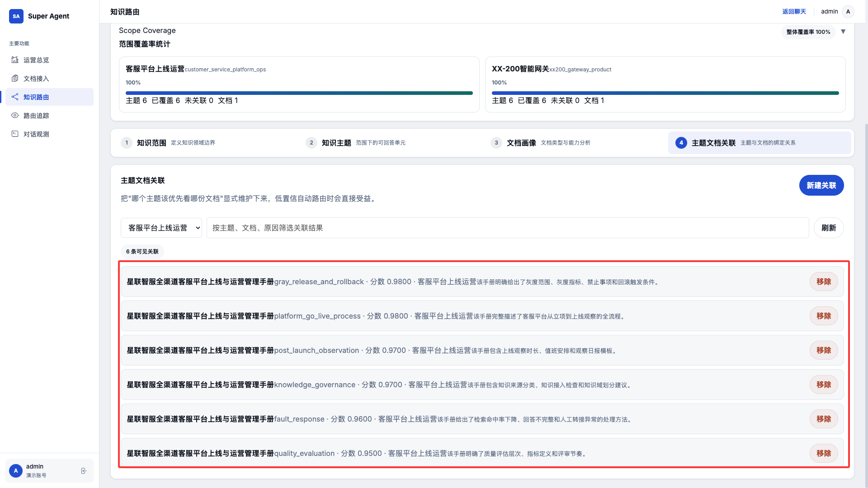868x488 pixels.
Task: Click the 知识路由 share icon
Action: coord(15,97)
